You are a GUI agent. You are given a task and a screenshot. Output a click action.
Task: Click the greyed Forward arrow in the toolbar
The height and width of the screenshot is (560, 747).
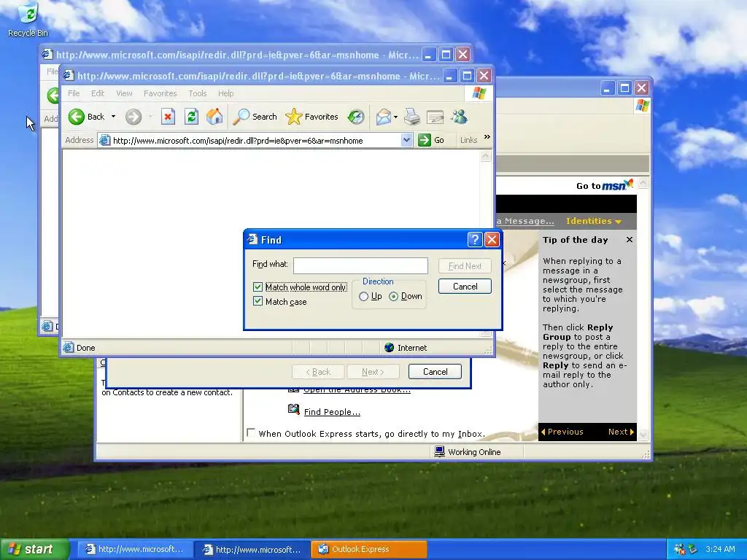133,117
